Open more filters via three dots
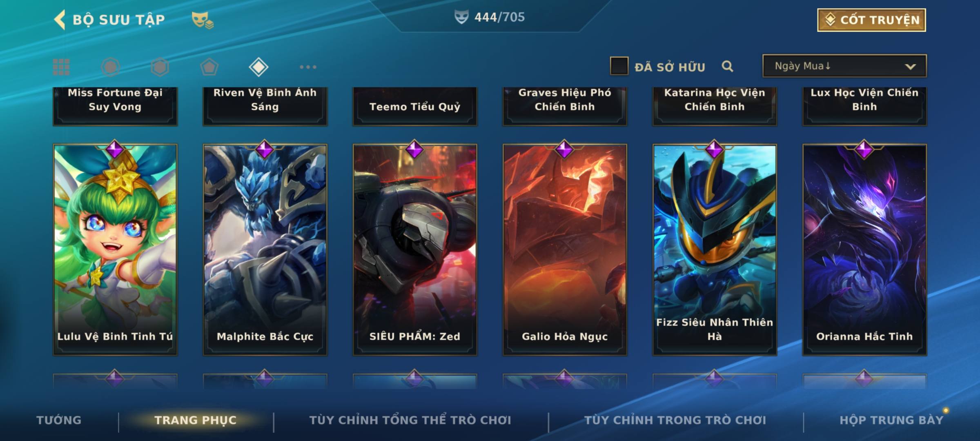Image resolution: width=980 pixels, height=441 pixels. [x=308, y=67]
